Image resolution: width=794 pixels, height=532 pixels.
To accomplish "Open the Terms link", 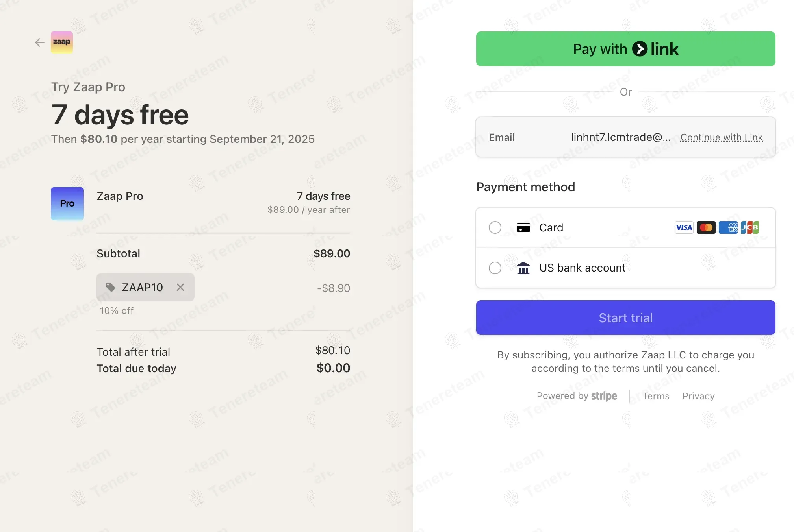I will point(656,396).
